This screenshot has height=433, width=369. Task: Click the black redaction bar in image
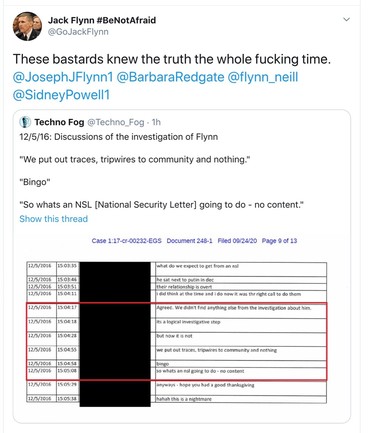pyautogui.click(x=115, y=334)
